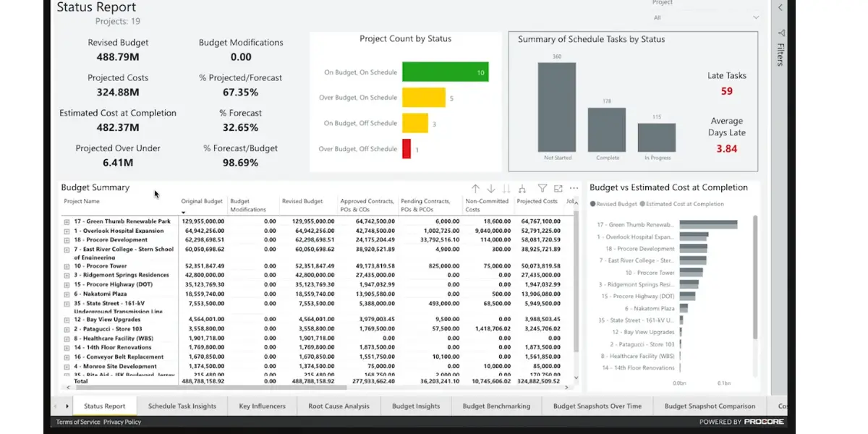Go to next hierarchy level double-arrow icon
This screenshot has height=434, width=868.
[506, 188]
